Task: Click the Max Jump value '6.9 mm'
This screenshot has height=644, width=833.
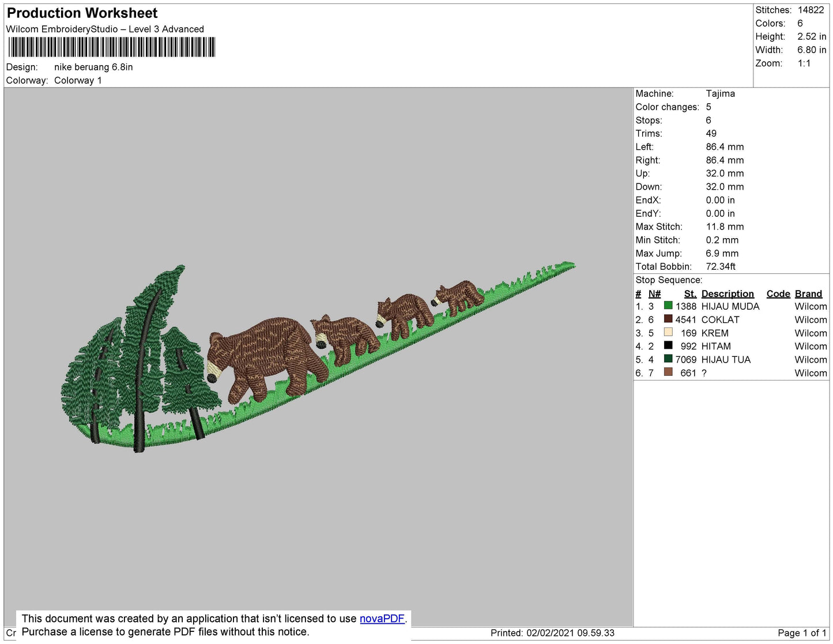Action: tap(722, 253)
